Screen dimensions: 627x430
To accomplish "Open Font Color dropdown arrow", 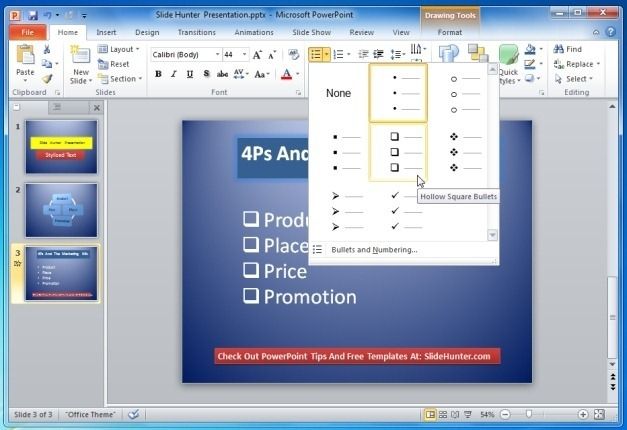I will pyautogui.click(x=298, y=74).
